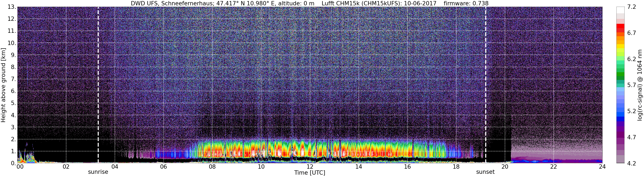Click the height axis tick "3."
Screen dimensions: 644x177
tap(14, 127)
